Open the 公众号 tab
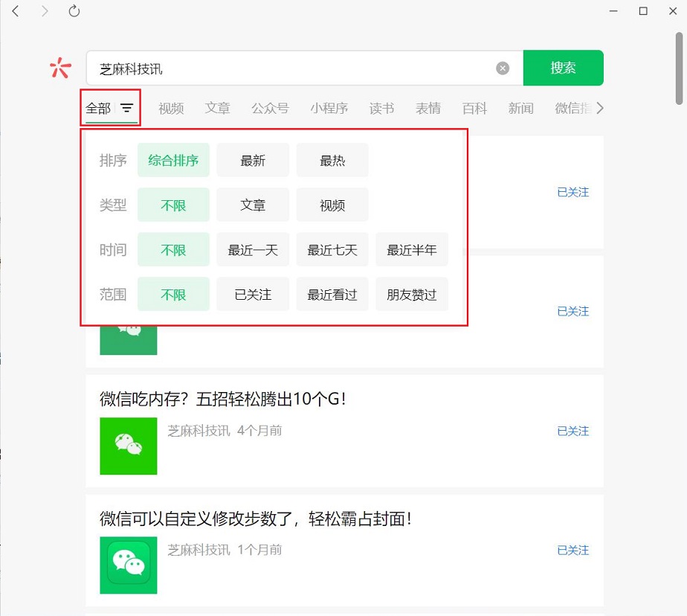The height and width of the screenshot is (616, 687). pos(270,108)
